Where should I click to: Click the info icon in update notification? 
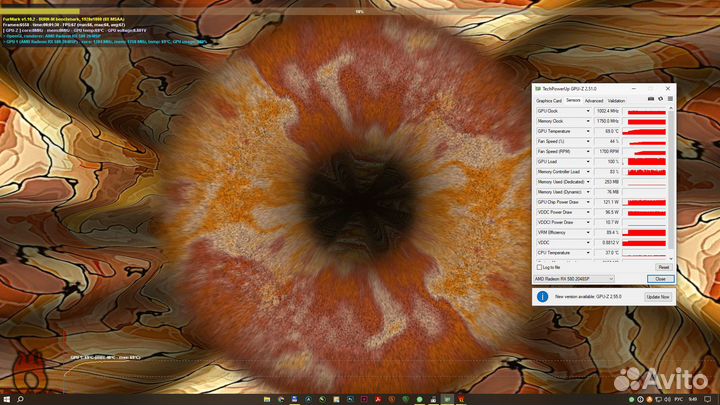[x=541, y=297]
